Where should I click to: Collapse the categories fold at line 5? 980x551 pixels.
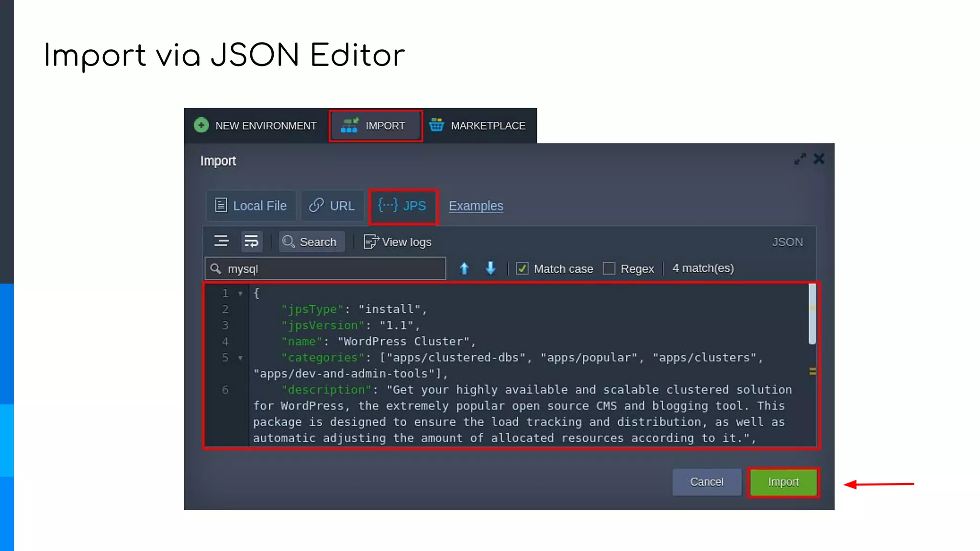(x=240, y=358)
